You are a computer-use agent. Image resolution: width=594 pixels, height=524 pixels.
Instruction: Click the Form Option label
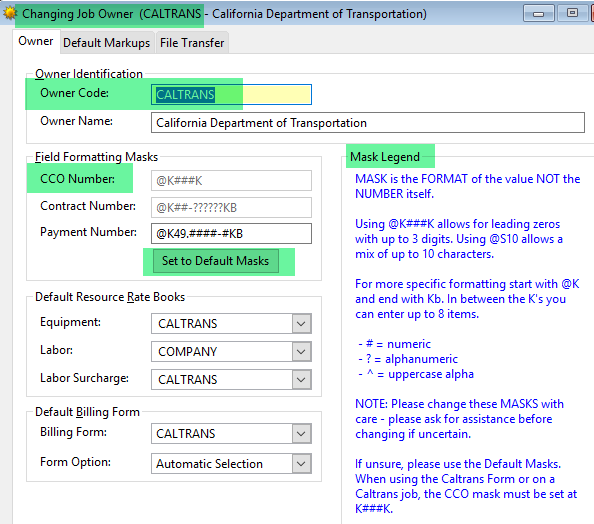[x=75, y=462]
